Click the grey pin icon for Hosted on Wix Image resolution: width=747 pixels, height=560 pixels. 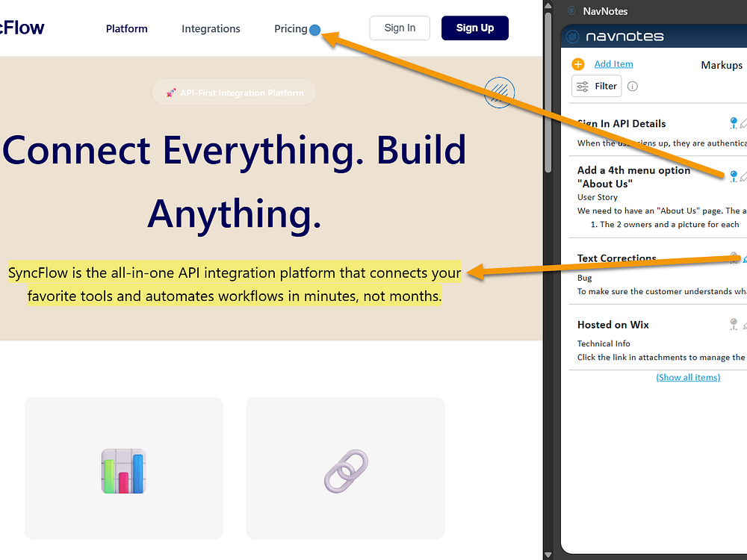[x=734, y=324]
